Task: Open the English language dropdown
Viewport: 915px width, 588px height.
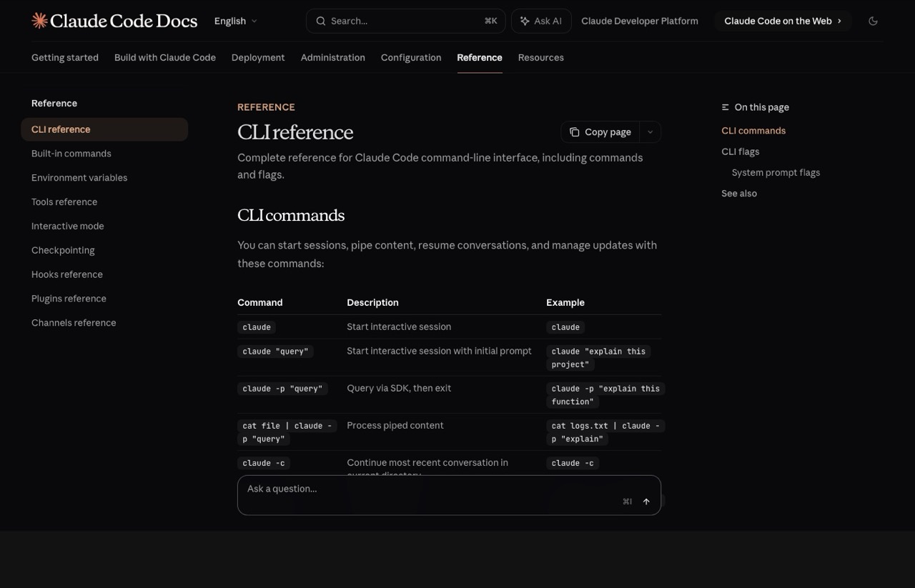Action: tap(236, 21)
